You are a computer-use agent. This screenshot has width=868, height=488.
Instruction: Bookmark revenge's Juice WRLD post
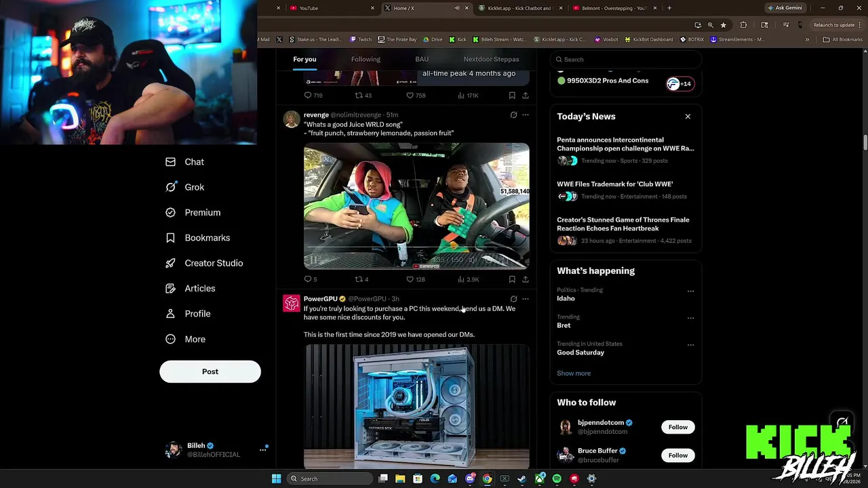click(x=512, y=279)
